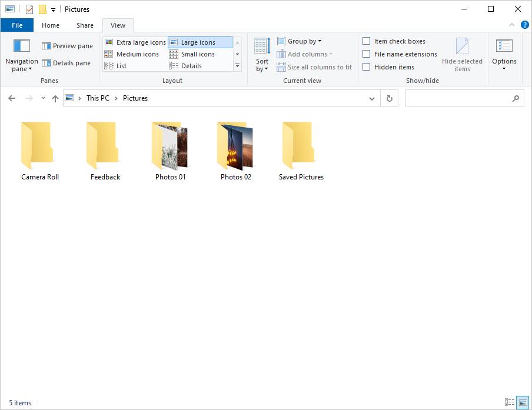Open the Help question mark icon
The image size is (532, 410).
524,25
